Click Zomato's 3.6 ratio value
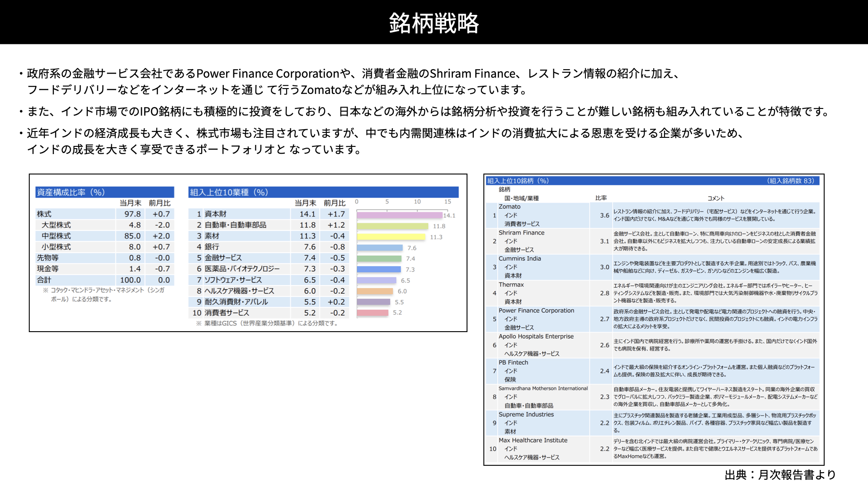Screen dimensions: 868x488 point(604,216)
